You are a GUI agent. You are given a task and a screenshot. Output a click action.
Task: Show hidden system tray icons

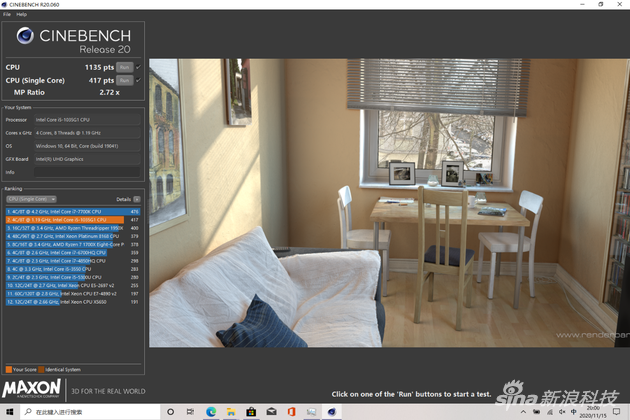click(523, 412)
